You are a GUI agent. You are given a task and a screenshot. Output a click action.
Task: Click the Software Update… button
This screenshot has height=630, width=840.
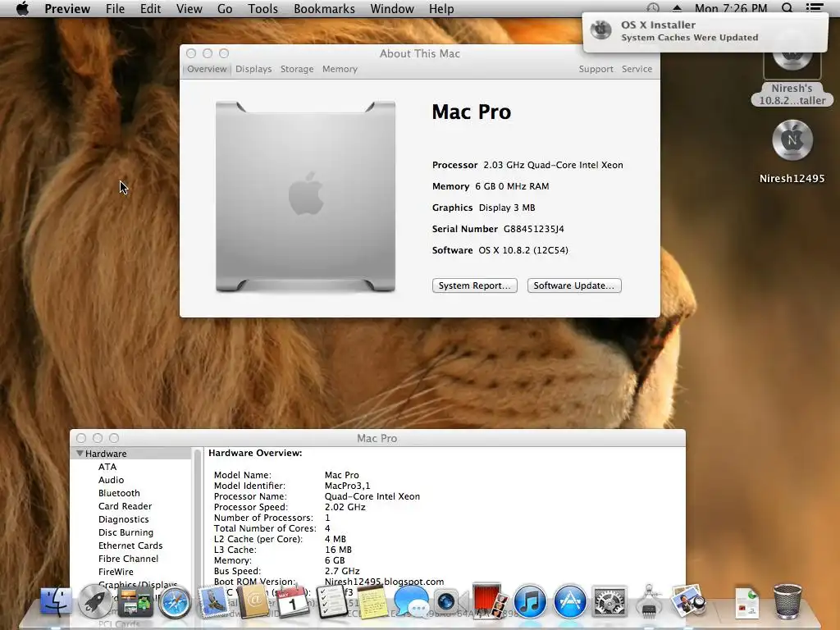574,285
